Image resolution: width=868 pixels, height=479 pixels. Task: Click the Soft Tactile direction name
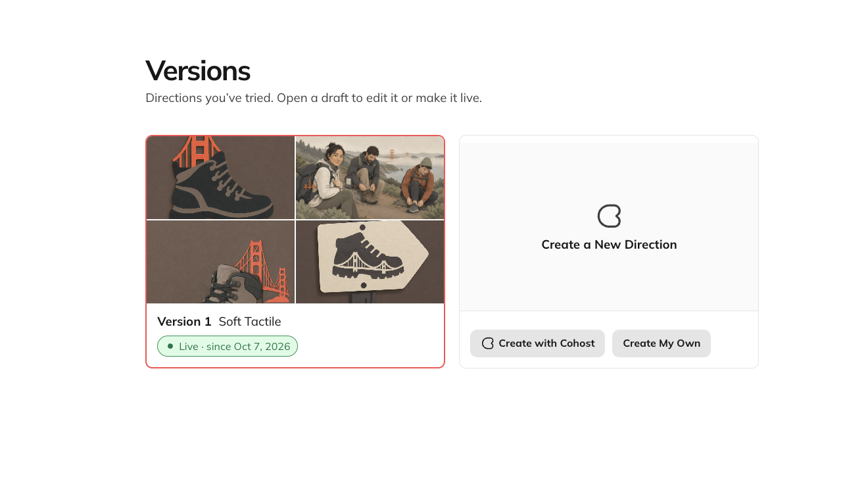(x=250, y=322)
